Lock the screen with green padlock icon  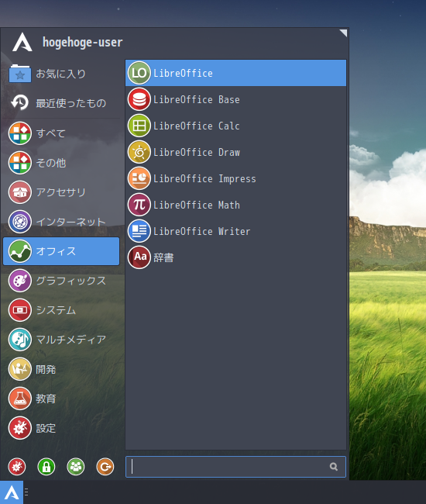(46, 466)
